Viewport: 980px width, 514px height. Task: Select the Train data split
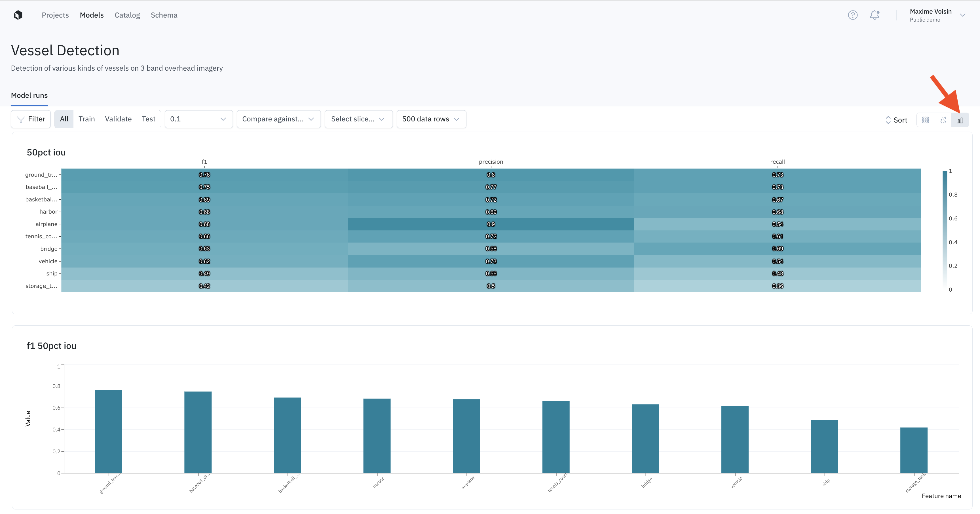86,119
